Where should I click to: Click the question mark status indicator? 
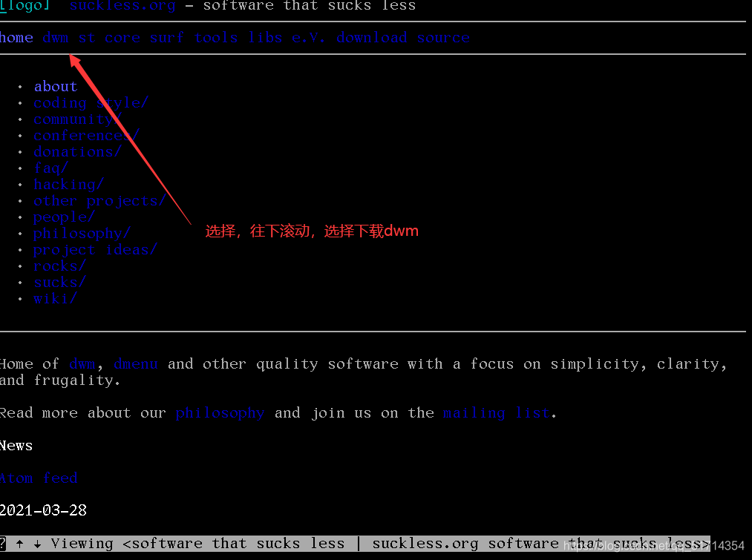pos(3,543)
